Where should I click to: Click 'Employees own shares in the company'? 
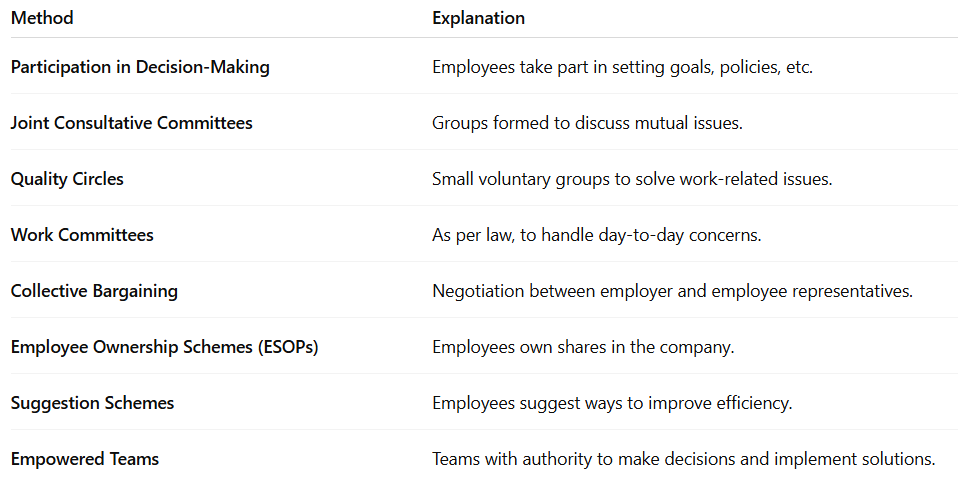pyautogui.click(x=583, y=347)
